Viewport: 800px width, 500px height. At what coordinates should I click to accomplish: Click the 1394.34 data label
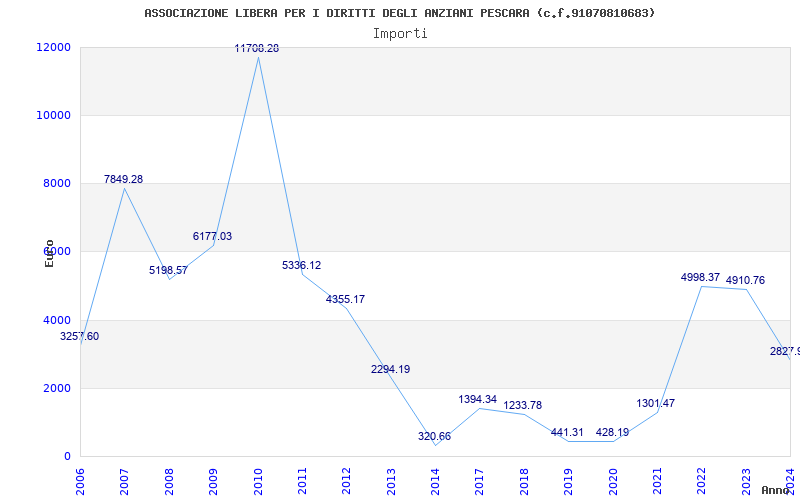(x=478, y=399)
